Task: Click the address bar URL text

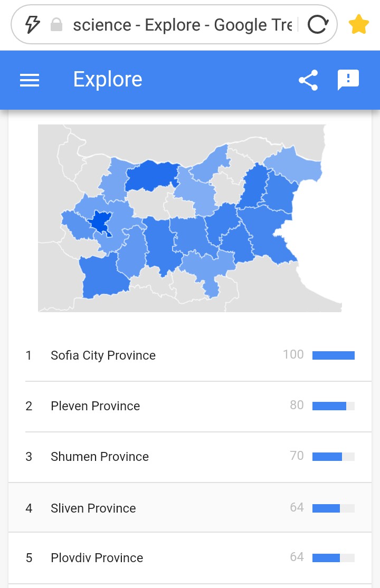Action: pyautogui.click(x=182, y=25)
